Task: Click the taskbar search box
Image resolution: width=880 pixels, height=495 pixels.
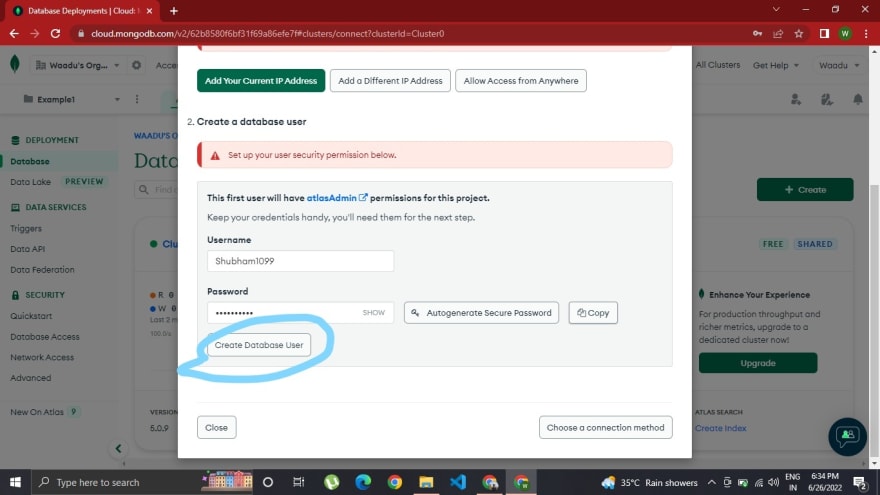Action: click(143, 482)
